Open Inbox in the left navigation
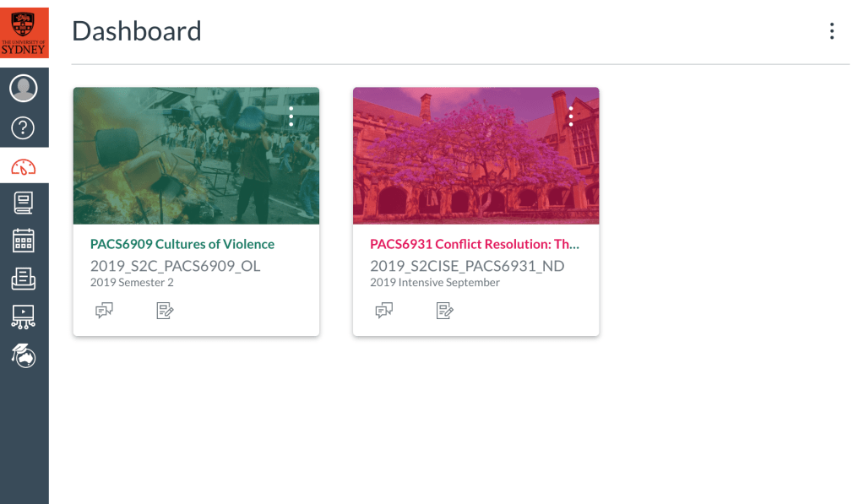Viewport: 864px width, 504px height. tap(24, 279)
